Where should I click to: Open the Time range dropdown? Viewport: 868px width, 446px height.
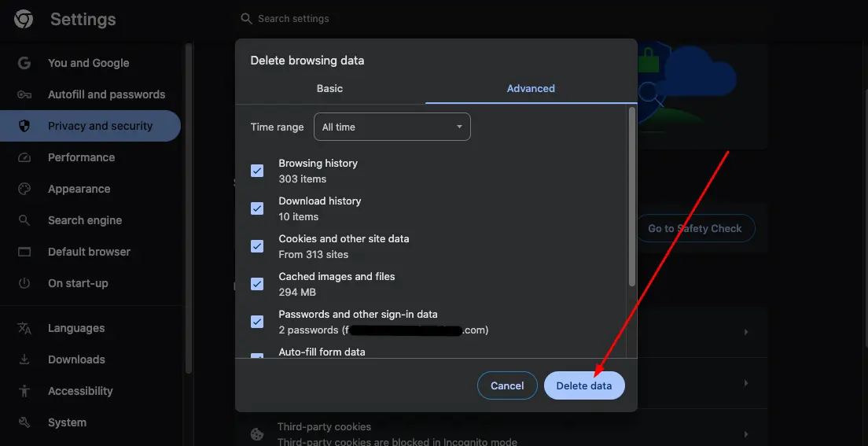click(392, 127)
